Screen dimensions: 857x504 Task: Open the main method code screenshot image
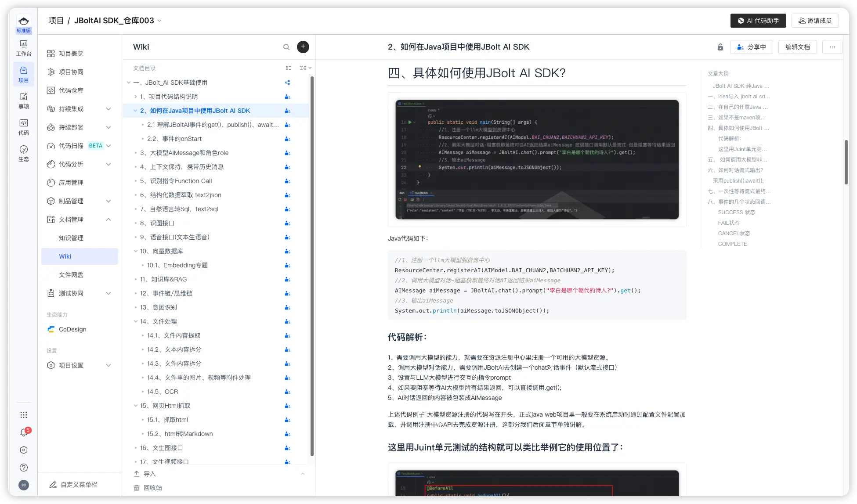coord(537,159)
